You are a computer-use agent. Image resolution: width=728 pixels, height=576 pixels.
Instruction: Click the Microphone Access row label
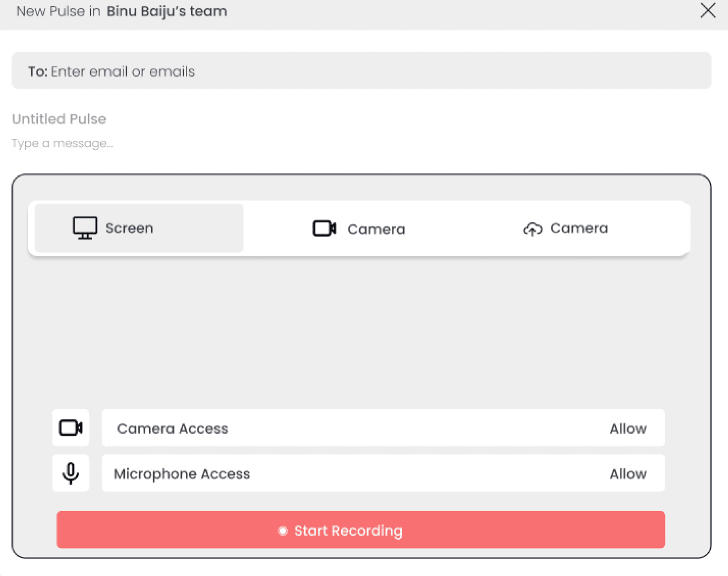point(182,474)
